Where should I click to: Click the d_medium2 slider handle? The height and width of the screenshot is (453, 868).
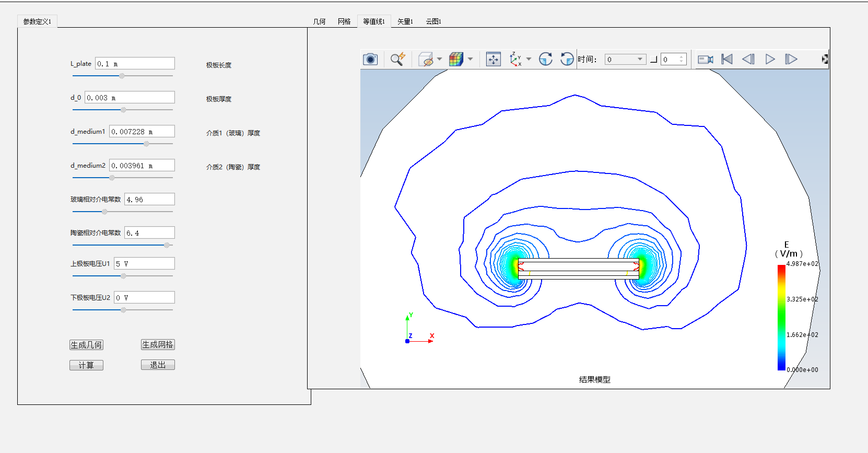click(x=112, y=178)
